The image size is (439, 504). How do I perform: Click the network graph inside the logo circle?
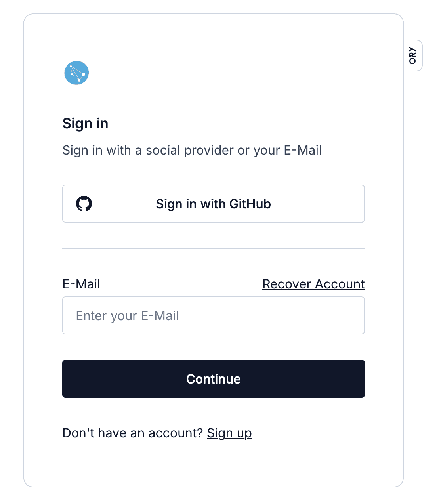[76, 73]
